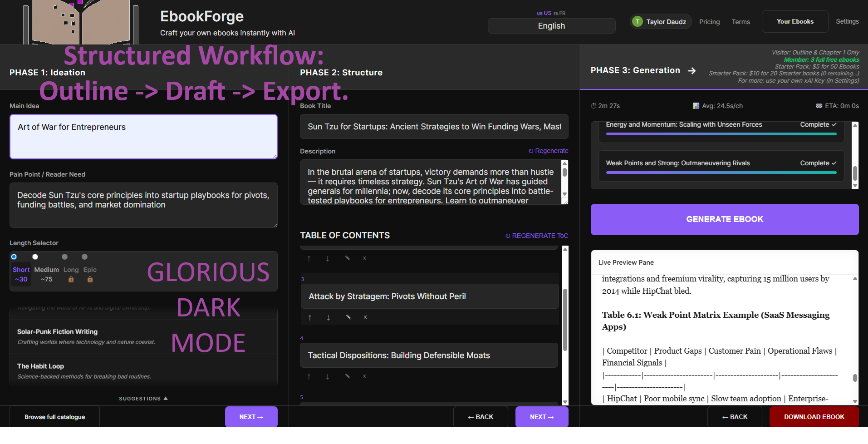Screen dimensions: 868x444
Task: Click the REGENERATE ToC link
Action: pyautogui.click(x=536, y=236)
